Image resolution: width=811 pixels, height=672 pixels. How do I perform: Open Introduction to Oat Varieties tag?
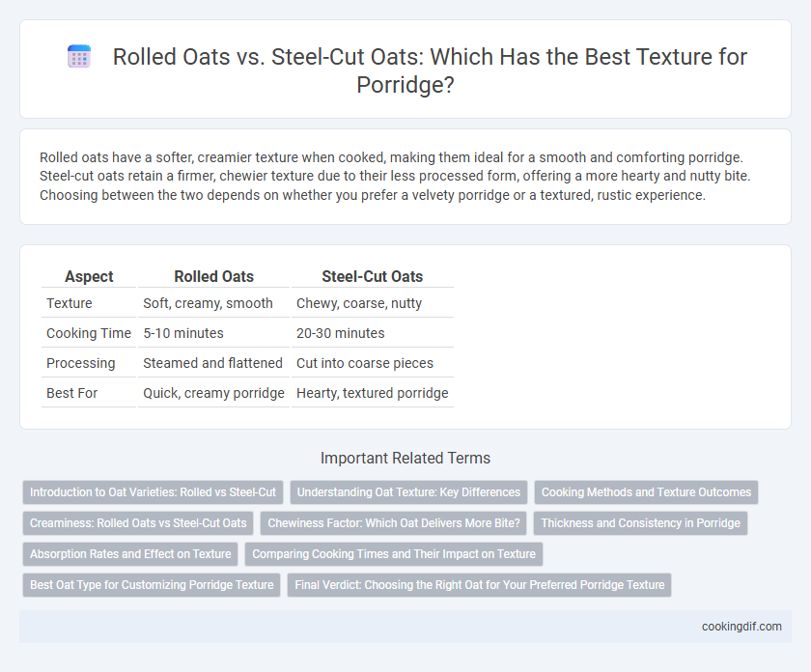point(153,492)
